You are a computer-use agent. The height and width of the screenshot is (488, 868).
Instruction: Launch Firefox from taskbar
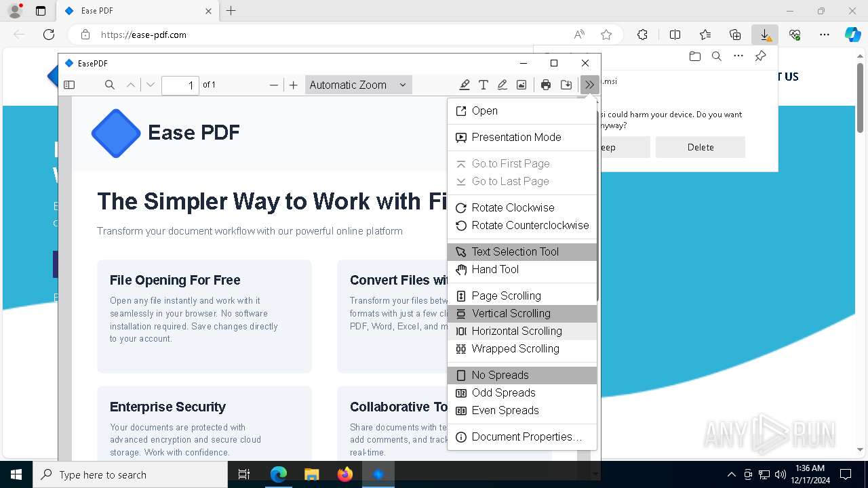click(x=344, y=474)
